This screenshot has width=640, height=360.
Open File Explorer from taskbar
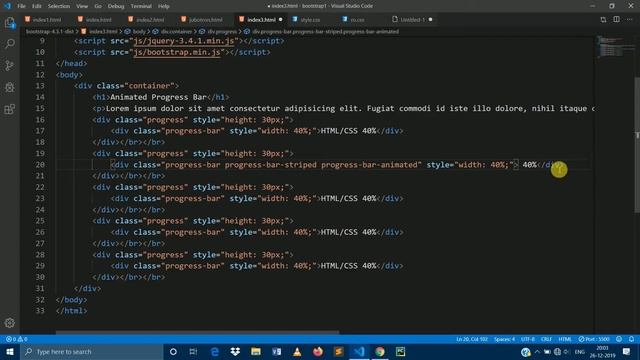(256, 352)
